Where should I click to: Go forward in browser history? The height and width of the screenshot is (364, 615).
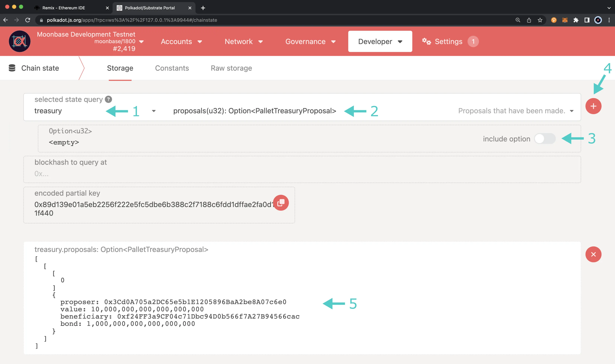point(17,20)
